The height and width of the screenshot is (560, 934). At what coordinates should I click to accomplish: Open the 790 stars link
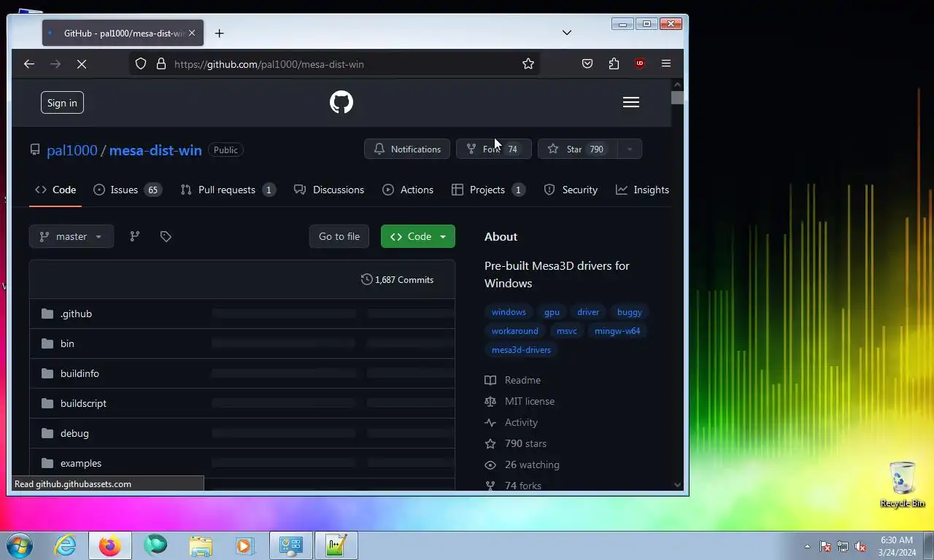point(516,443)
